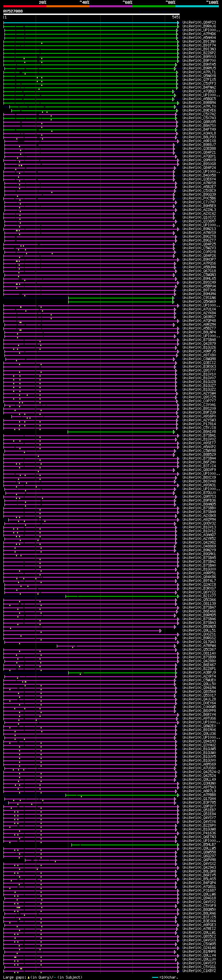Open hit UniRef100_A7PHD6
This screenshot has width=222, height=980.
pyautogui.click(x=199, y=34)
